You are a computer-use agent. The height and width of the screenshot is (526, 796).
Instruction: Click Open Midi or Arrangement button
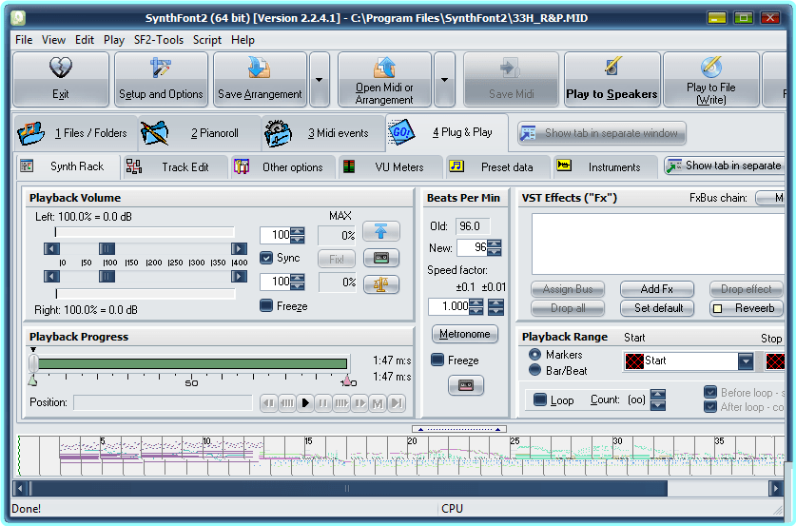point(384,79)
